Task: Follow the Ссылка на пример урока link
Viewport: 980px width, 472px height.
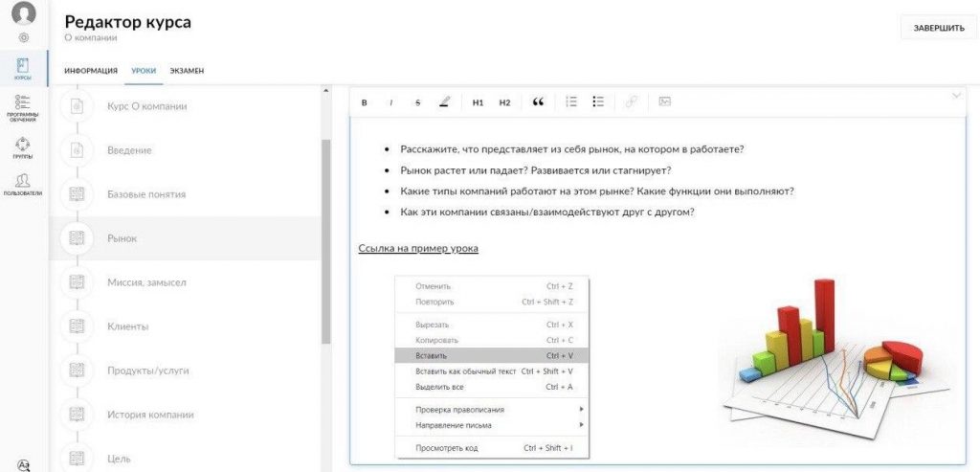Action: pos(418,248)
